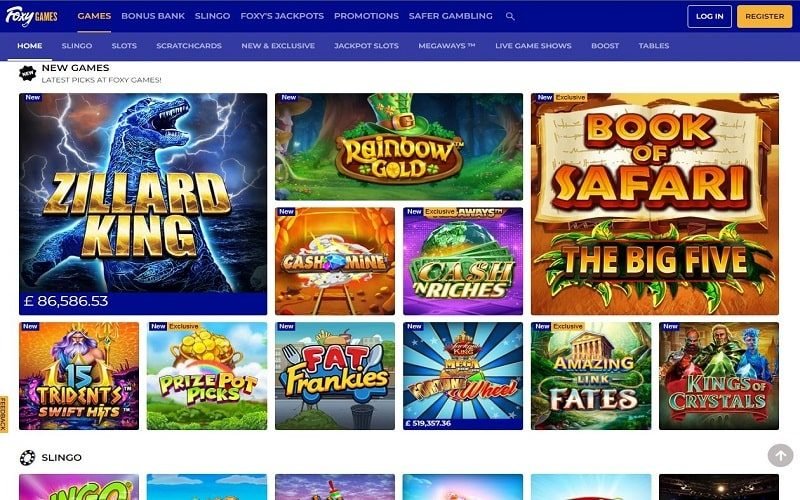
Task: Select the Fat Frankies game
Action: (x=335, y=376)
